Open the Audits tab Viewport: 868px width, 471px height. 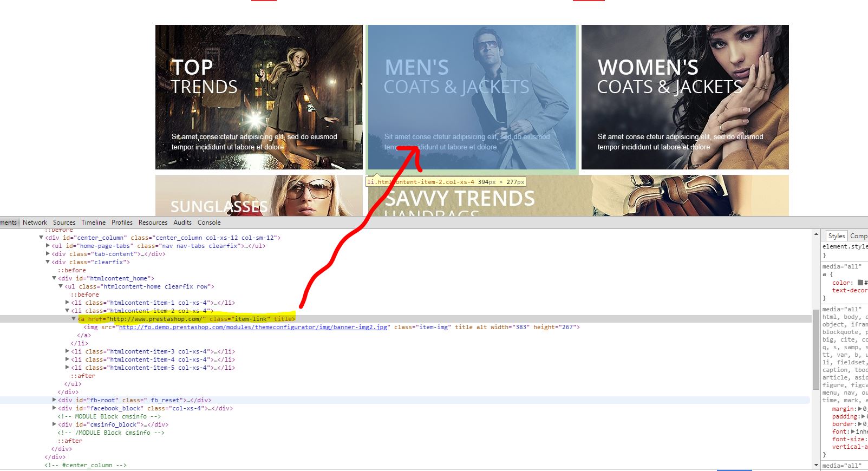pyautogui.click(x=182, y=223)
